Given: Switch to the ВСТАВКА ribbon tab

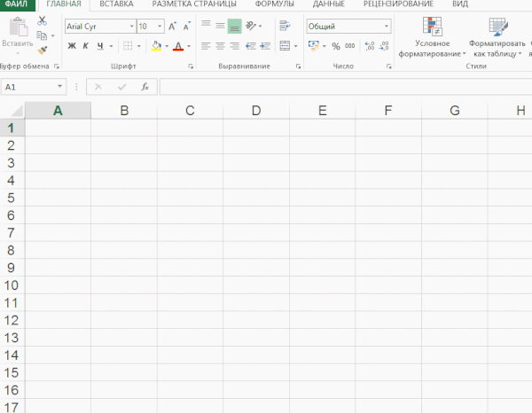Looking at the screenshot, I should click(116, 4).
